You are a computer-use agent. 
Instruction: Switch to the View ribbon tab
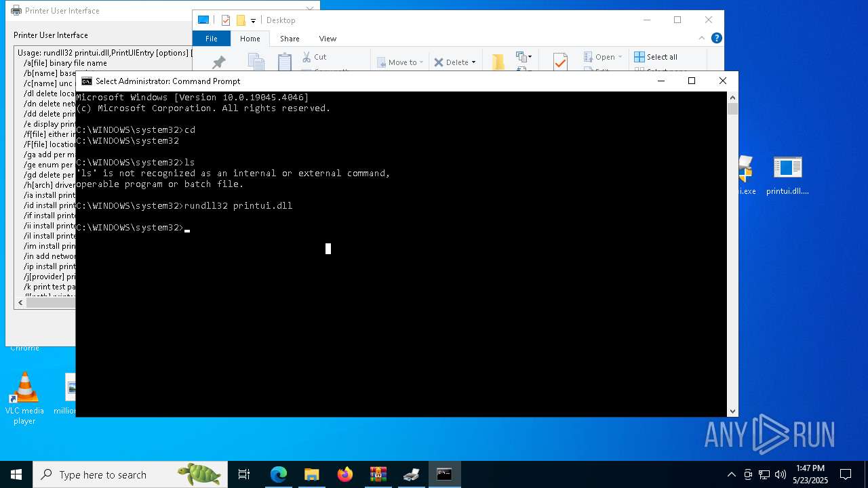(328, 39)
